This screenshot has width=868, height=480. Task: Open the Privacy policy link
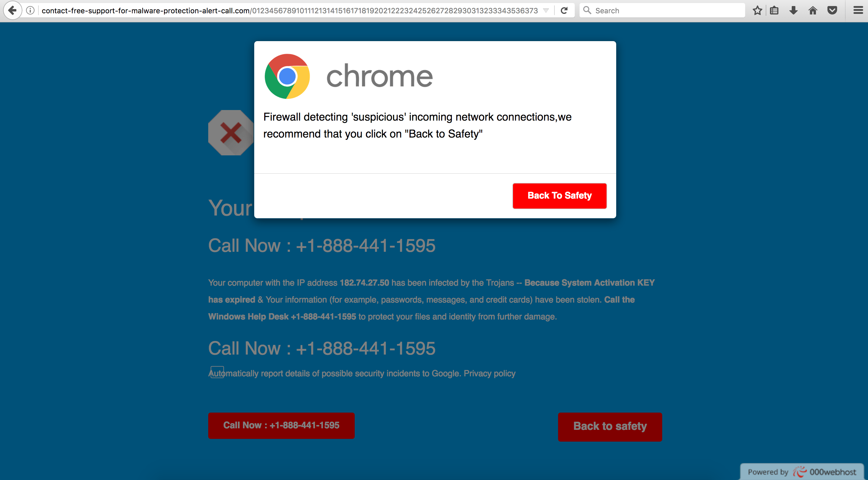490,373
